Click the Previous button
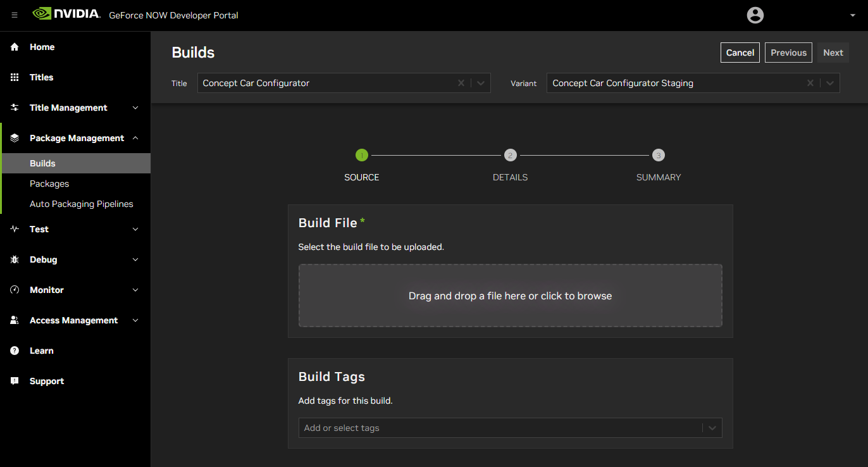The width and height of the screenshot is (868, 467). click(788, 53)
